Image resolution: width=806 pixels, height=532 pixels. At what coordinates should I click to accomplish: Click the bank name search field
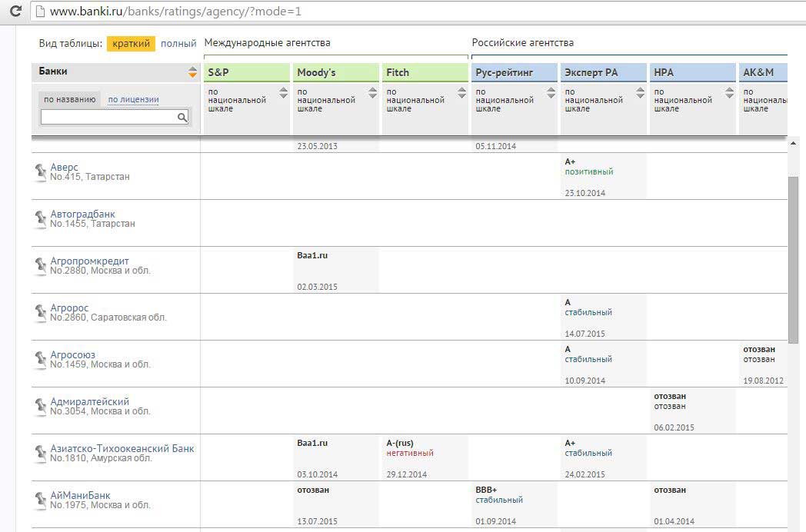108,117
